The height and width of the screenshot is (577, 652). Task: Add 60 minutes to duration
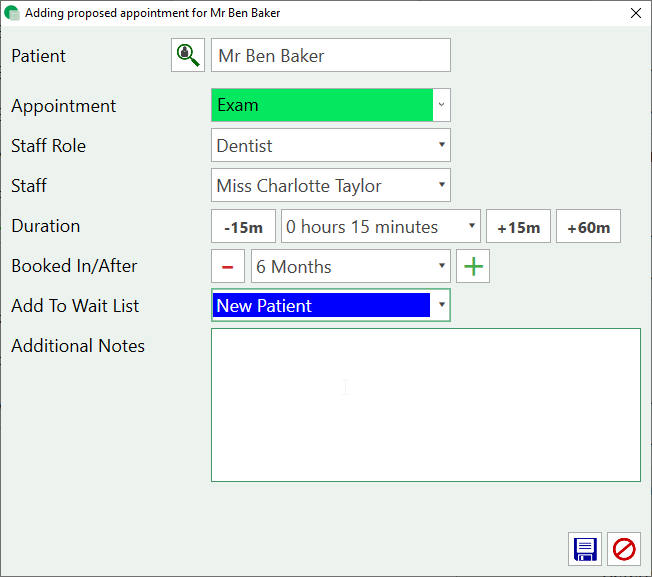588,227
